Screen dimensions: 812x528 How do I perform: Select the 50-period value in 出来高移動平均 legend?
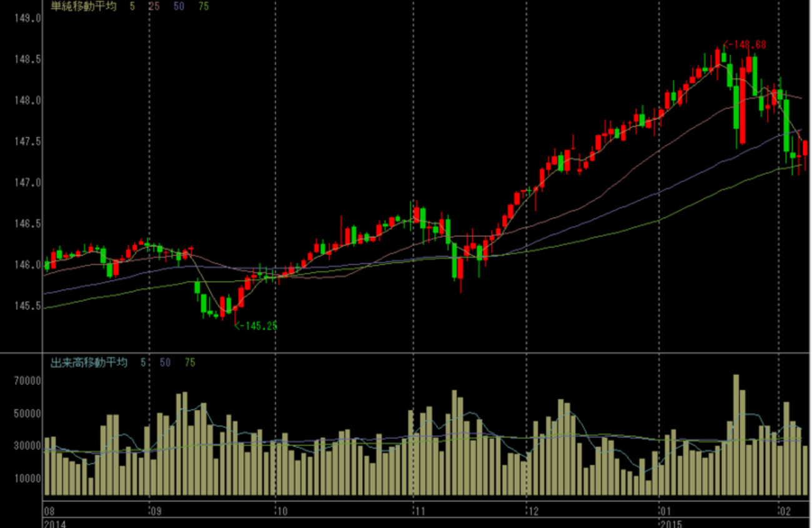tap(165, 362)
